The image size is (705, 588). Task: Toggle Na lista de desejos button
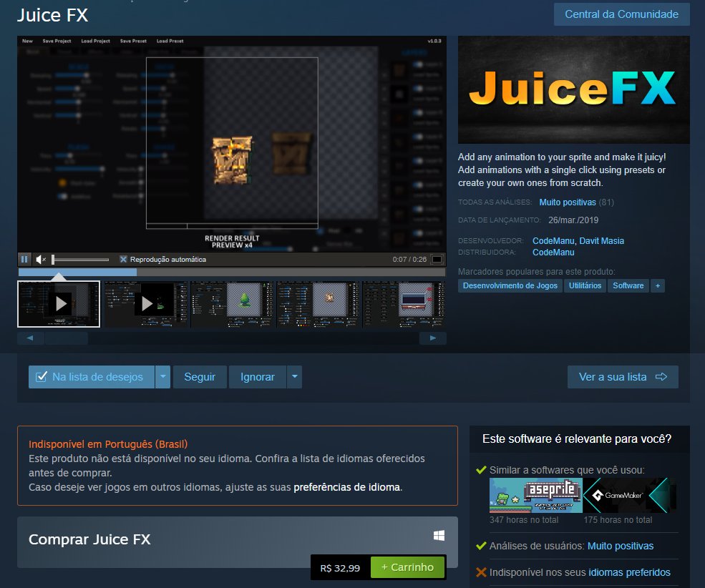click(x=92, y=377)
